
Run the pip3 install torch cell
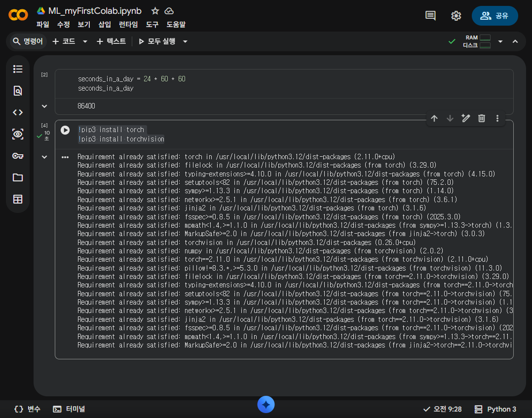[x=65, y=130]
